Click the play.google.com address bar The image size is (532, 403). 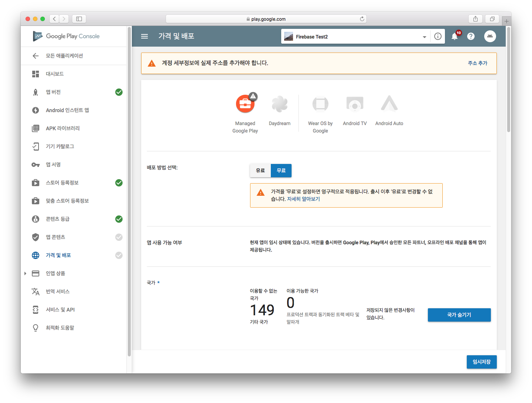tap(266, 19)
